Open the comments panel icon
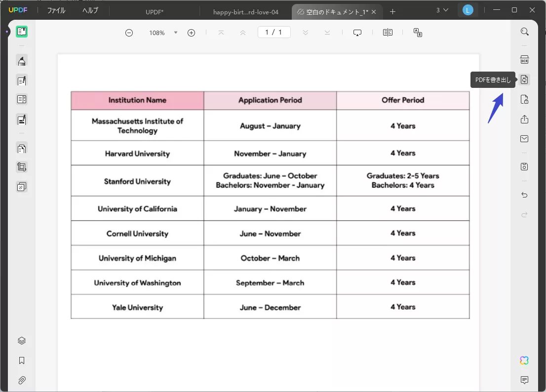The image size is (546, 392). [x=524, y=380]
